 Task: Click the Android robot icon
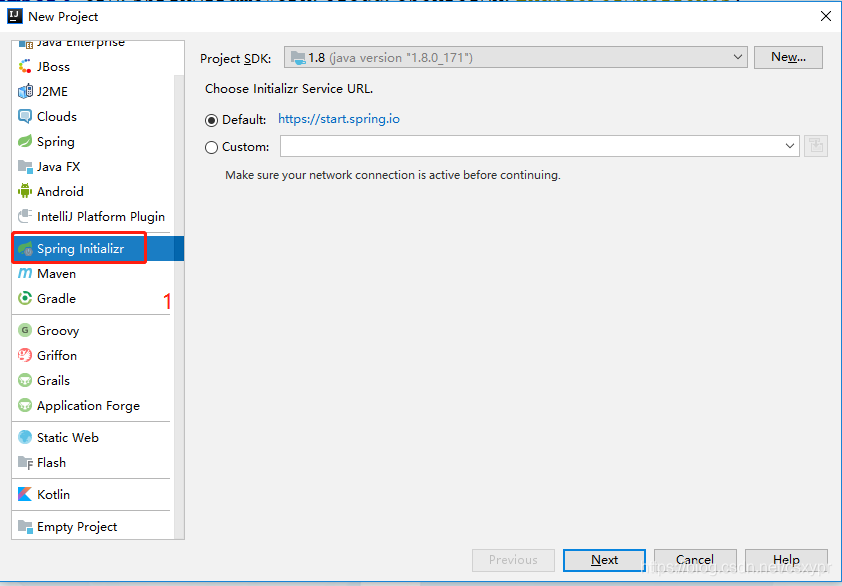click(x=25, y=191)
